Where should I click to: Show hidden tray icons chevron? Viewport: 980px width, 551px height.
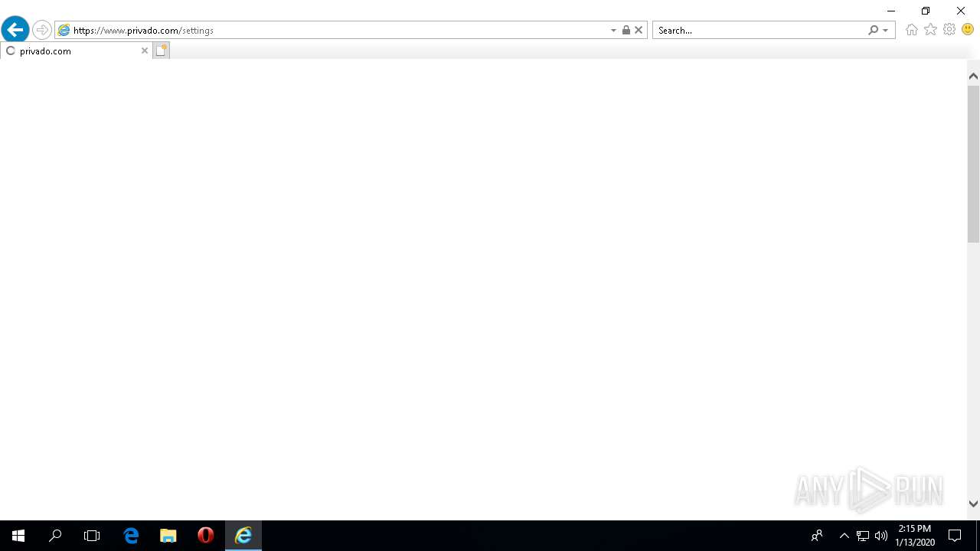pyautogui.click(x=844, y=536)
